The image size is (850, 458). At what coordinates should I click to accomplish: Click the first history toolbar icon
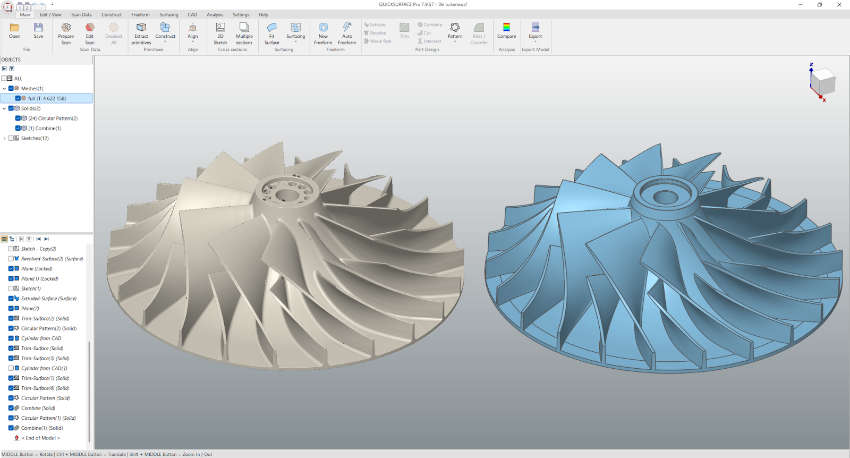(4, 238)
